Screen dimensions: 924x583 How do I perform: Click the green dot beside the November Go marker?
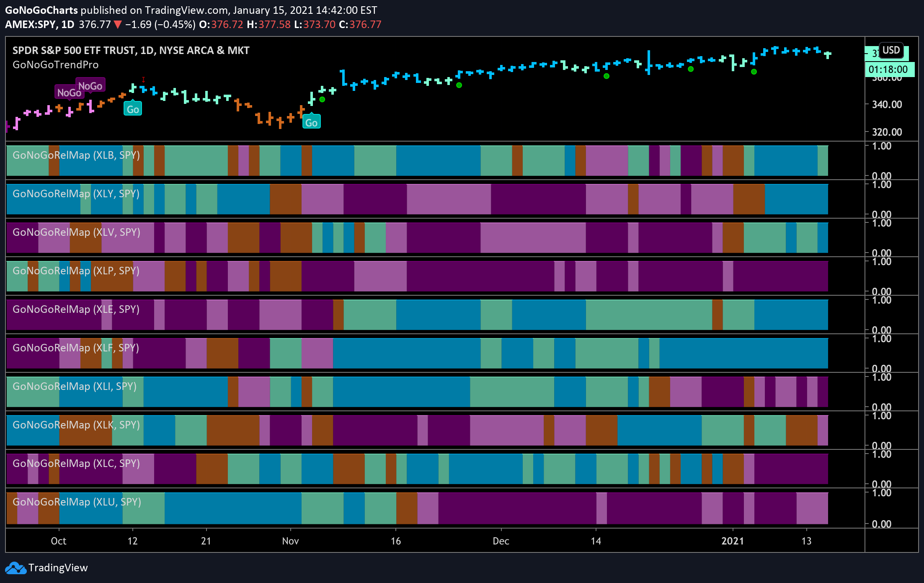322,99
